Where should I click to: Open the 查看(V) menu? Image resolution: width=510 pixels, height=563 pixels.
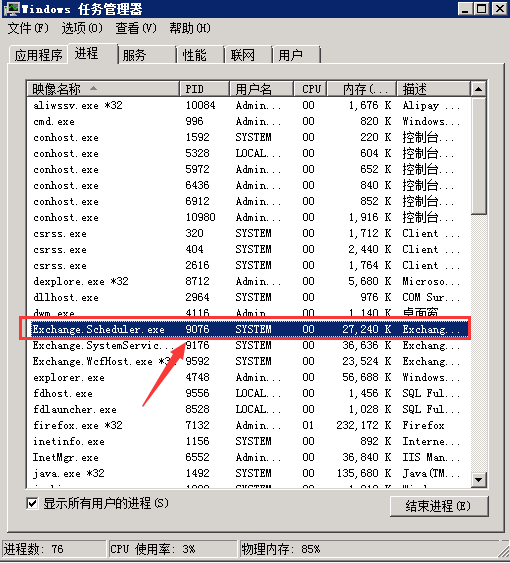pos(136,28)
